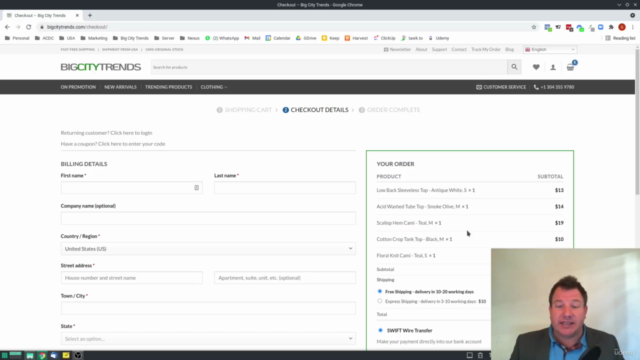The width and height of the screenshot is (640, 360).
Task: Open New Arrivals menu item
Action: pyautogui.click(x=120, y=87)
